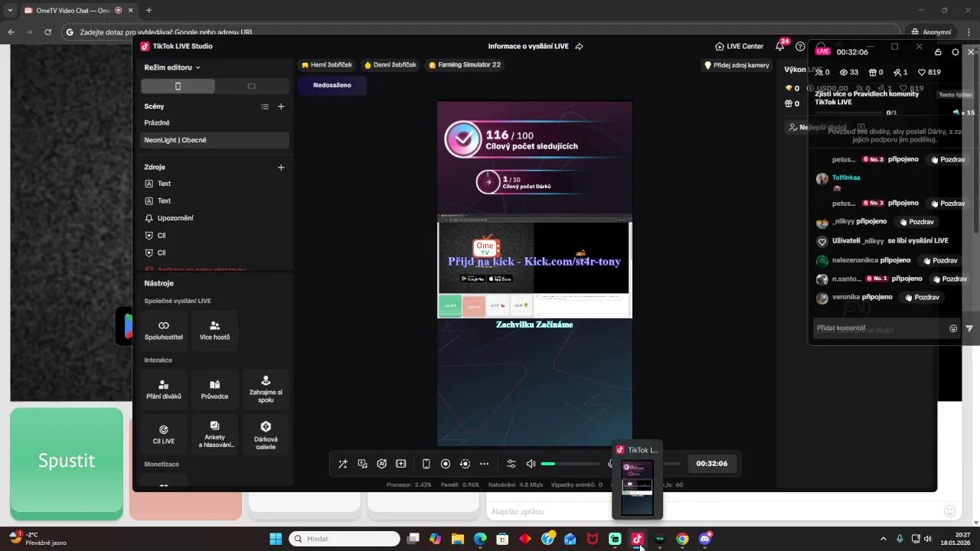Click Pozdrav next to n.santo
Image resolution: width=980 pixels, height=551 pixels.
coord(949,279)
